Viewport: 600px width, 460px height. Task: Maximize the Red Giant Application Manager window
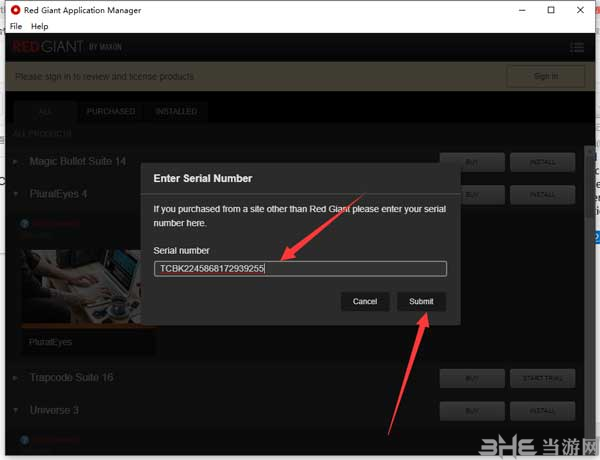[x=551, y=10]
